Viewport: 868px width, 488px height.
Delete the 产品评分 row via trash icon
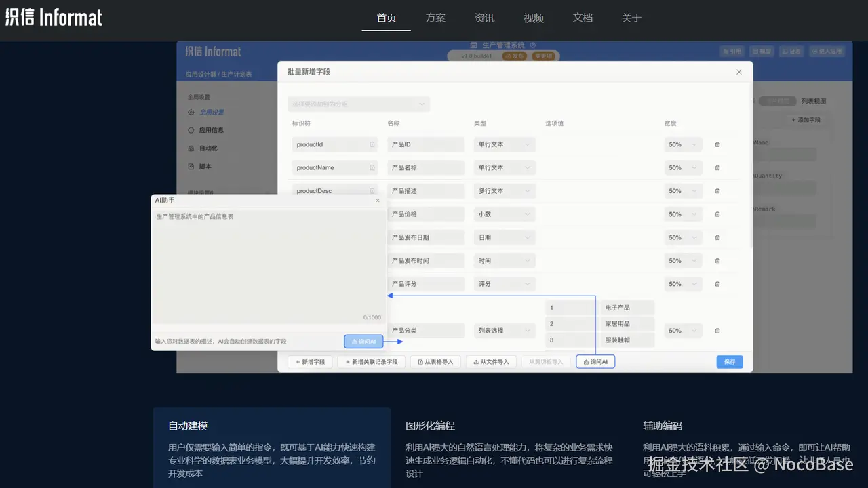[717, 284]
